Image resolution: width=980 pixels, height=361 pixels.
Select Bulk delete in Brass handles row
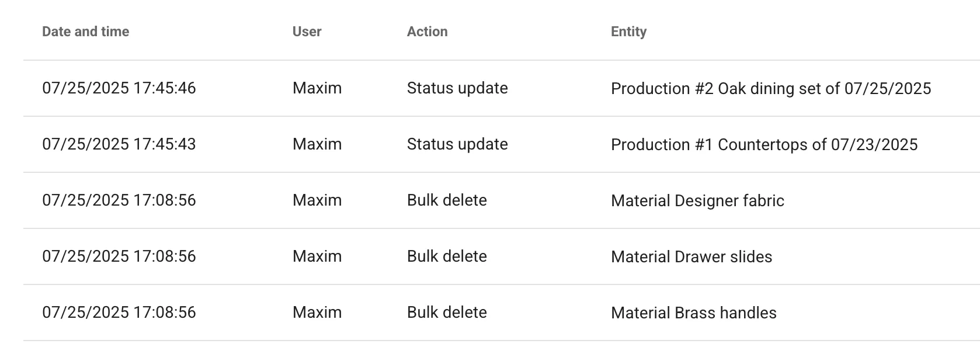click(447, 313)
